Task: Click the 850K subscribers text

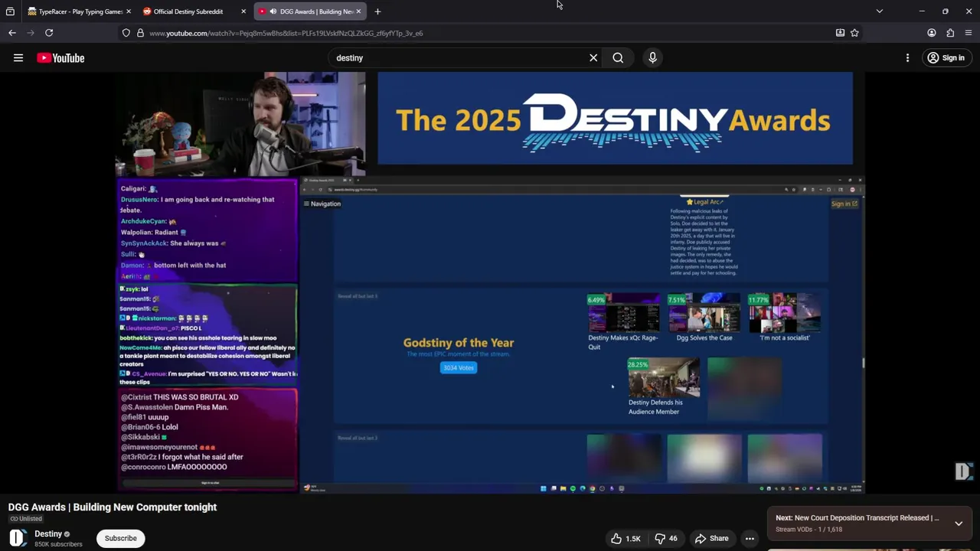Action: (x=58, y=544)
